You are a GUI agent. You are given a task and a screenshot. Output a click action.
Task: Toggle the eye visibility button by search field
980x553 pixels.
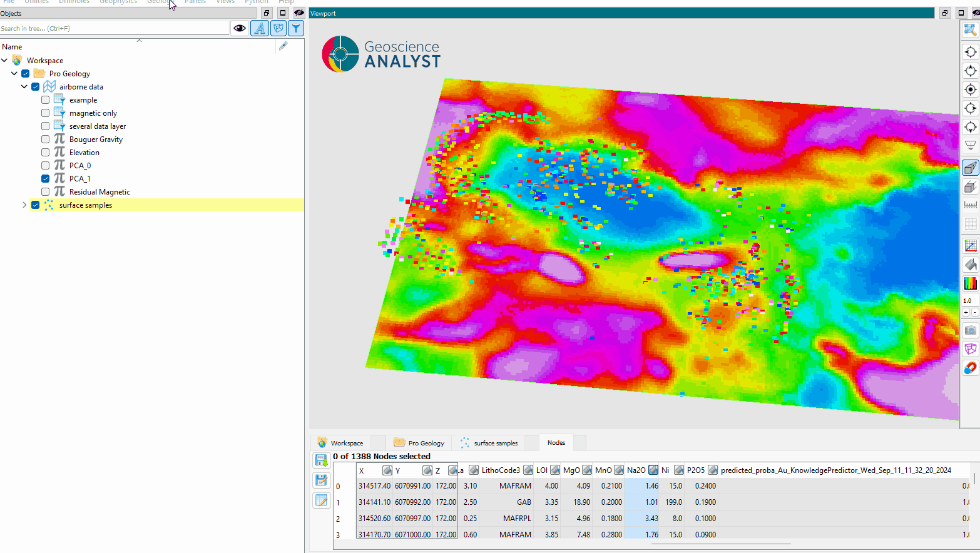(x=239, y=28)
